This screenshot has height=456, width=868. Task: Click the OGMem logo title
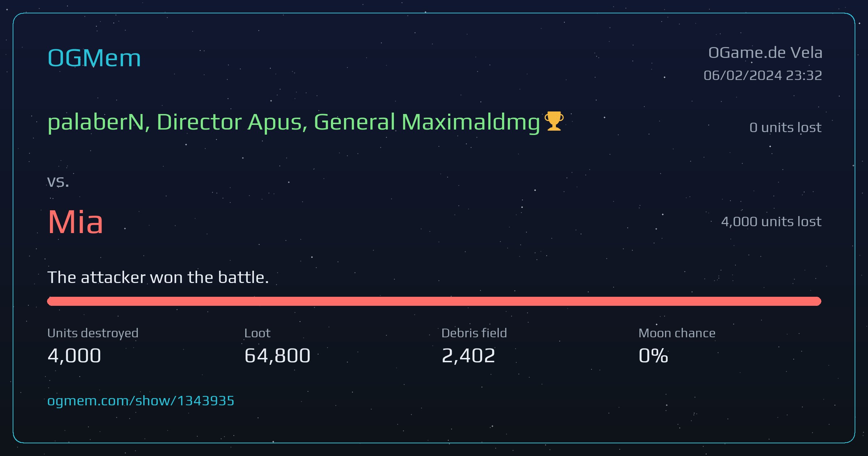pos(94,58)
